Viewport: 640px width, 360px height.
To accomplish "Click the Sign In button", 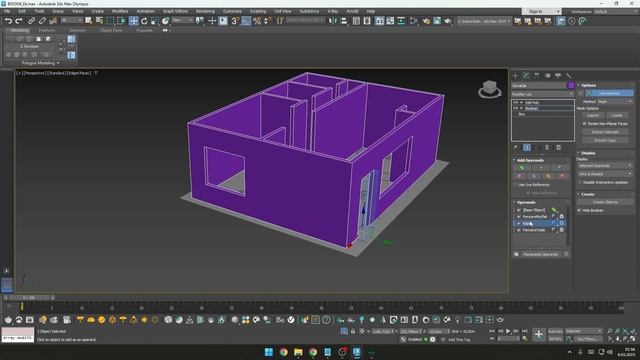I will (541, 11).
